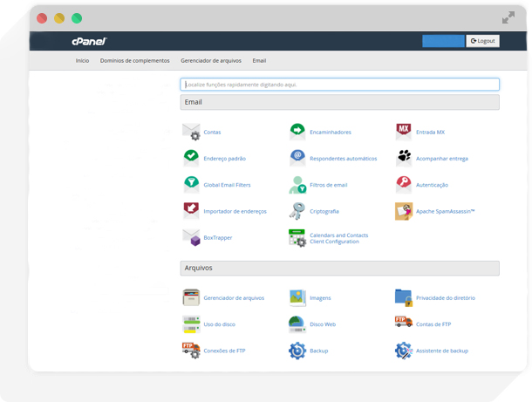Click the BoxTrapper text link
Viewport: 532px width, 402px height.
[x=218, y=238]
